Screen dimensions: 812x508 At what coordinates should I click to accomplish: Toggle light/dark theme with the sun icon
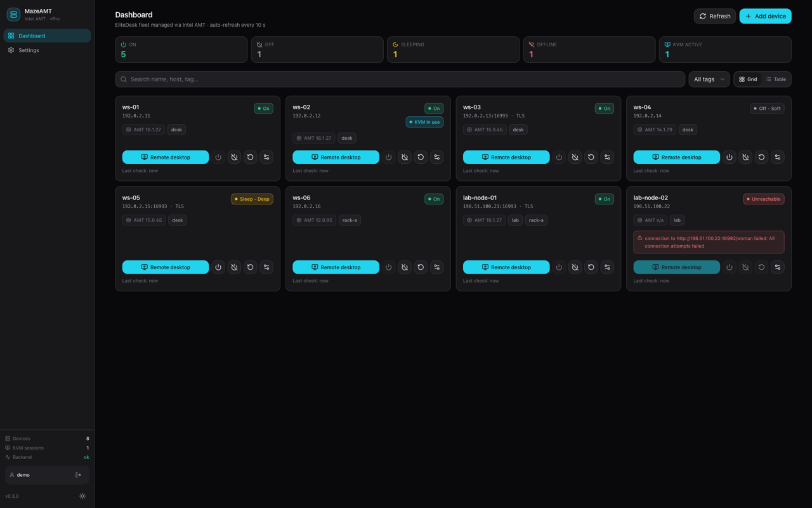(x=82, y=496)
